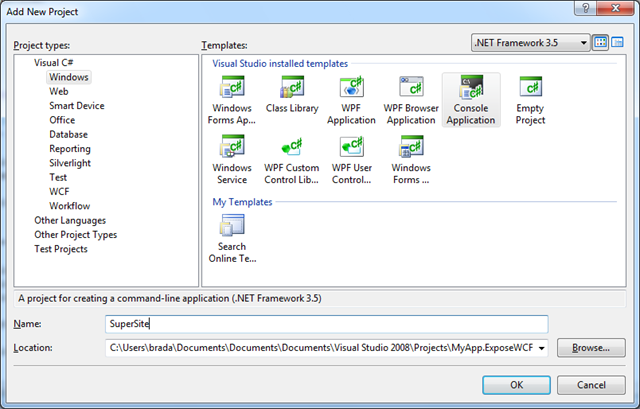640x409 pixels.
Task: Click the Browse button
Action: tap(591, 348)
